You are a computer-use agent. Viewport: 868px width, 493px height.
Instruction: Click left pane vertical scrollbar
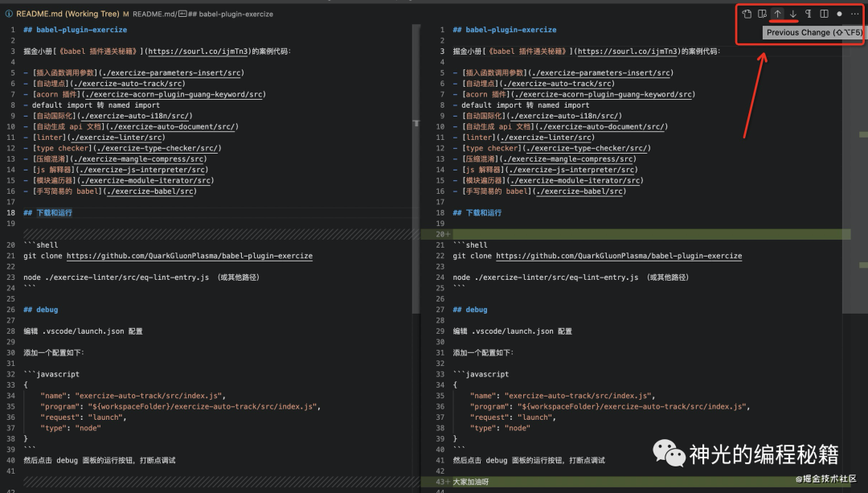(416, 169)
